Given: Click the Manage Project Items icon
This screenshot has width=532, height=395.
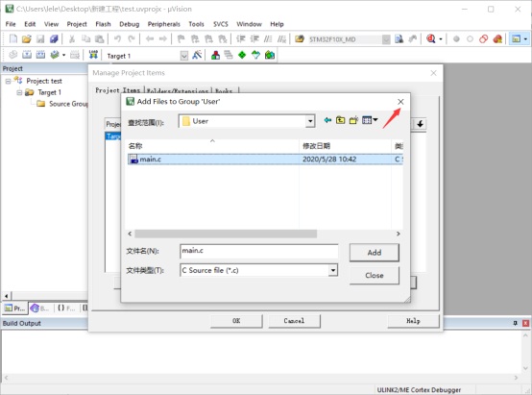Looking at the screenshot, I should pos(215,55).
